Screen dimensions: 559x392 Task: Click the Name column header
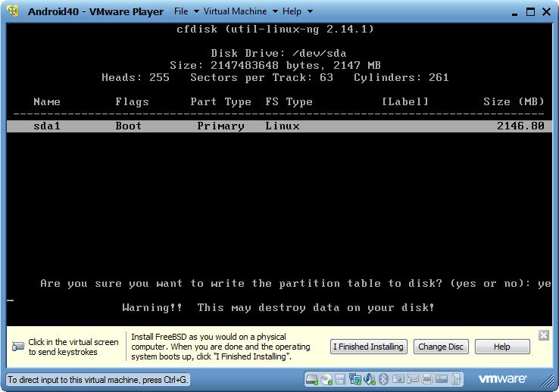[47, 102]
